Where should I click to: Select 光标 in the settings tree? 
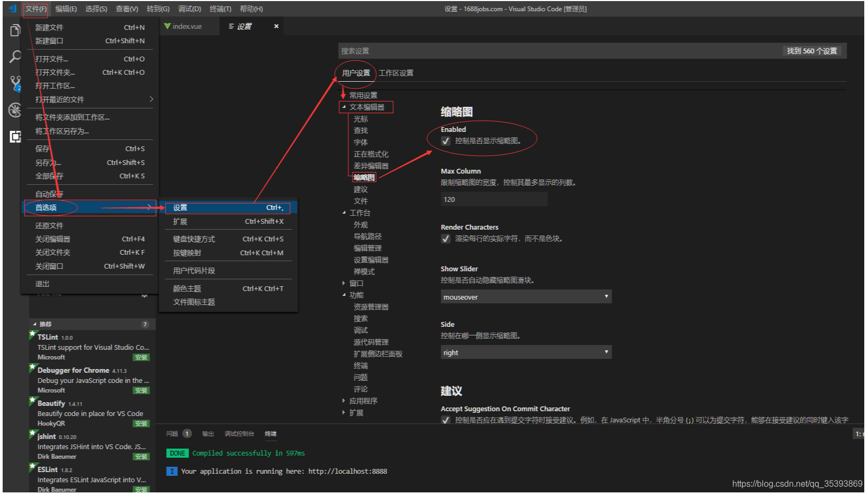click(x=361, y=119)
